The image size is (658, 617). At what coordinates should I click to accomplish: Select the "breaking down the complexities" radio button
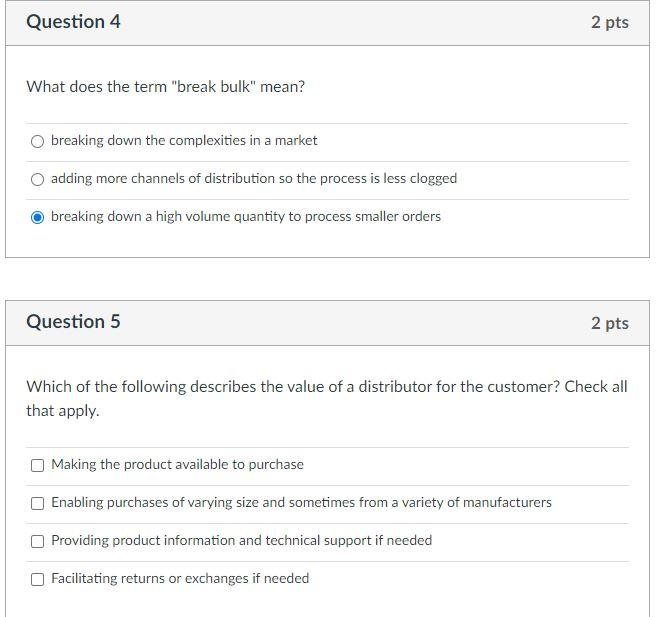pos(38,141)
